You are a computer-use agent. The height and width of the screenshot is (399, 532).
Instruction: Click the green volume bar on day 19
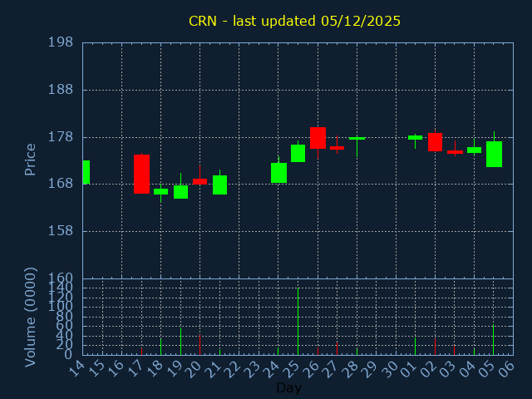[180, 341]
